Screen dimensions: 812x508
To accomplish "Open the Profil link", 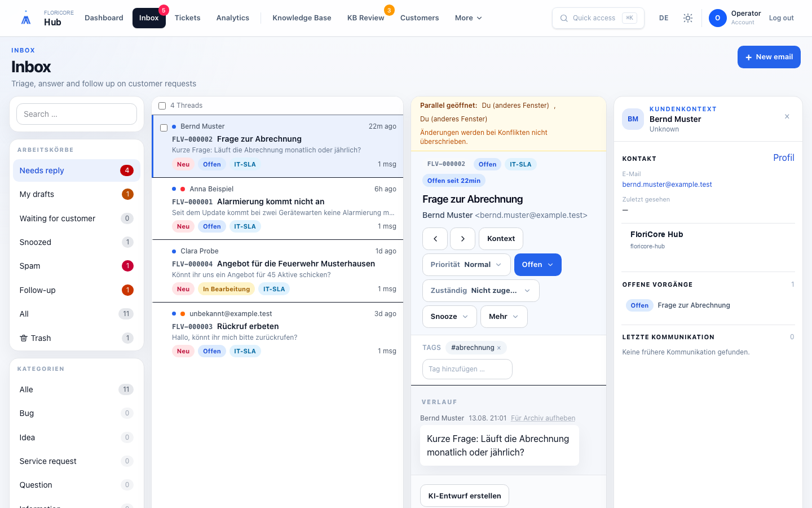I will point(783,158).
